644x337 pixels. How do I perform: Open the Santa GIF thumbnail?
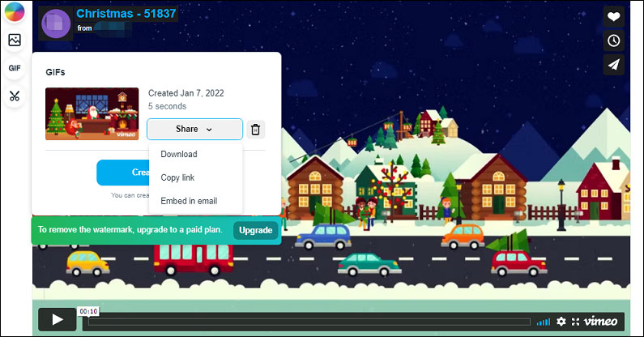[x=92, y=114]
